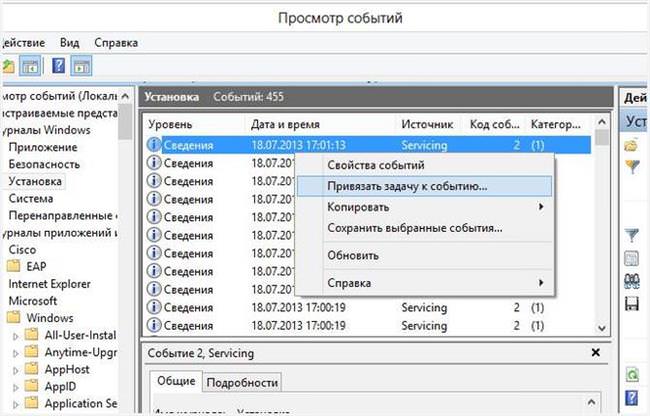Image resolution: width=650 pixels, height=416 pixels.
Task: Expand the AppID node using its triangle
Action: click(16, 387)
